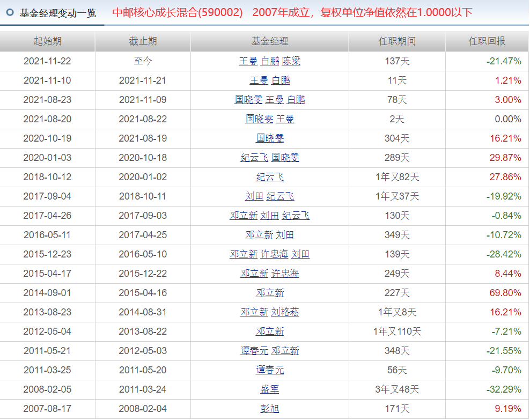Screen dimensions: 530x420
Task: Open 邓立新 link in the 2013-08-23 row
Action: point(254,312)
